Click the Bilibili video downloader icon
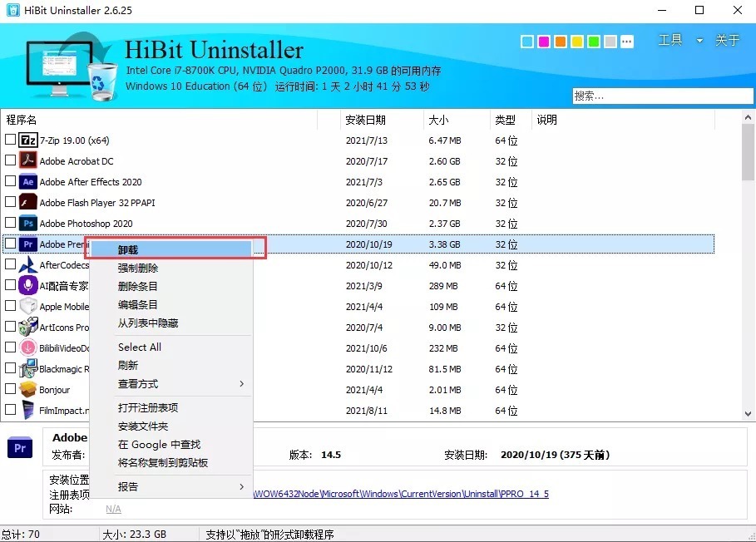This screenshot has width=756, height=542. [x=28, y=347]
